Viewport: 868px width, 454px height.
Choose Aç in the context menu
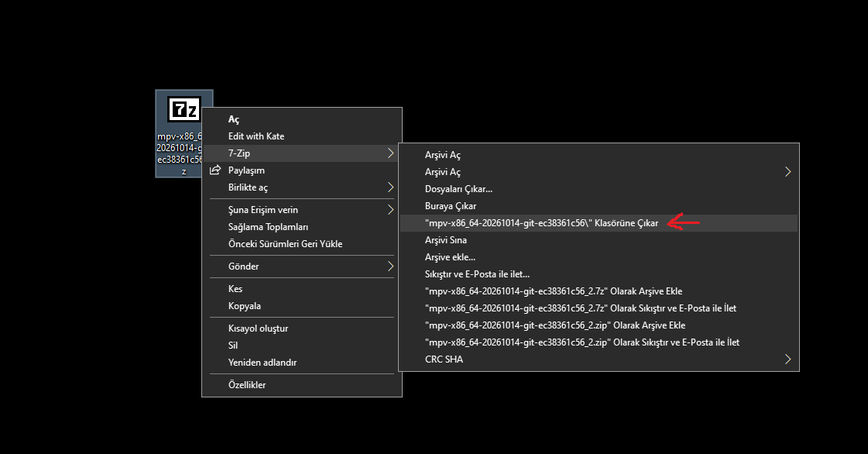302,119
